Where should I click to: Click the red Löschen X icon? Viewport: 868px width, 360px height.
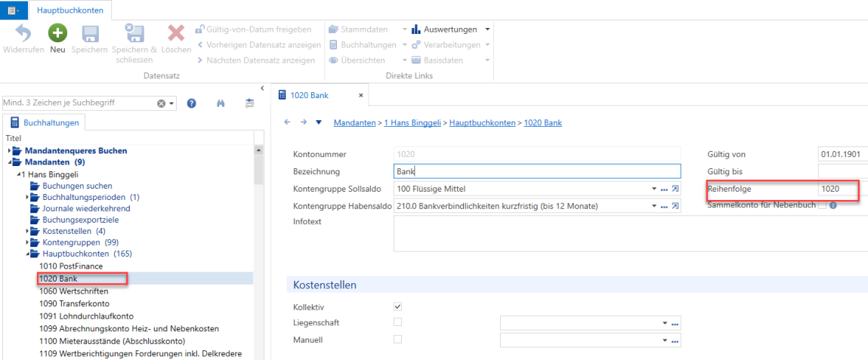click(x=176, y=33)
